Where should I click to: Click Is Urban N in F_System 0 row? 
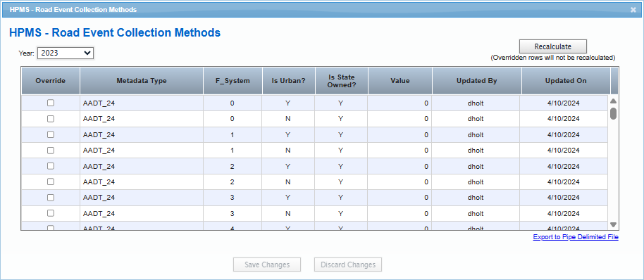tap(288, 119)
